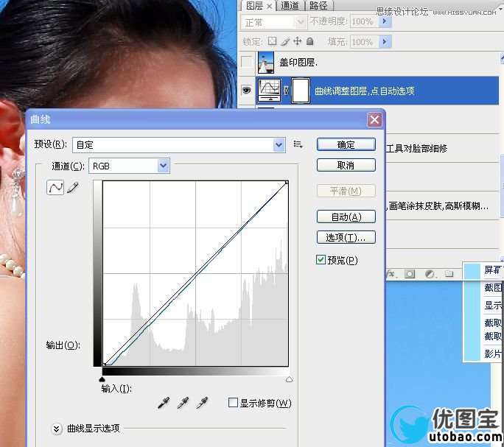Click the new group folder icon

[449, 274]
